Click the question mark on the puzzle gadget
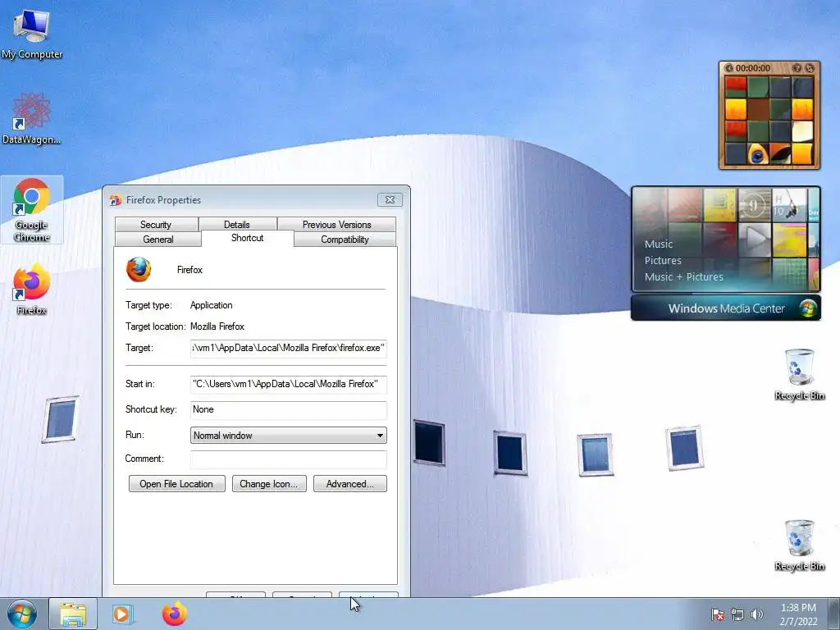Image resolution: width=840 pixels, height=630 pixels. tap(797, 68)
